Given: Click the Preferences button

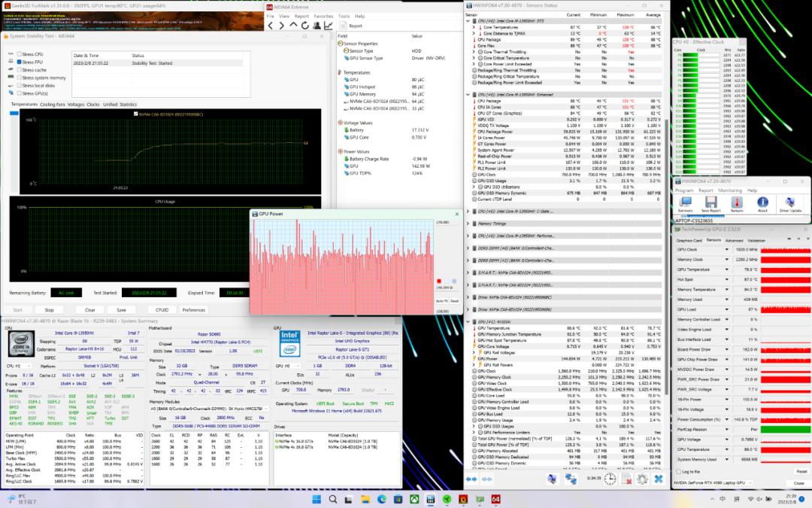Looking at the screenshot, I should point(193,309).
